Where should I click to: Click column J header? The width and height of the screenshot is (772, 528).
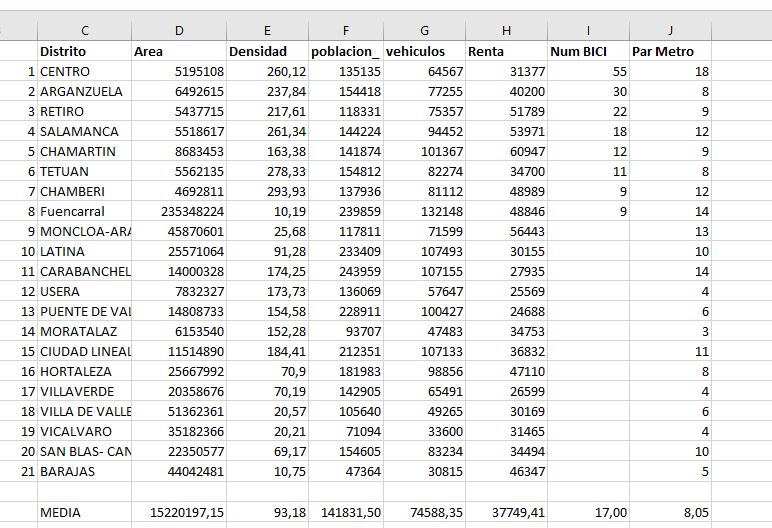click(x=671, y=31)
